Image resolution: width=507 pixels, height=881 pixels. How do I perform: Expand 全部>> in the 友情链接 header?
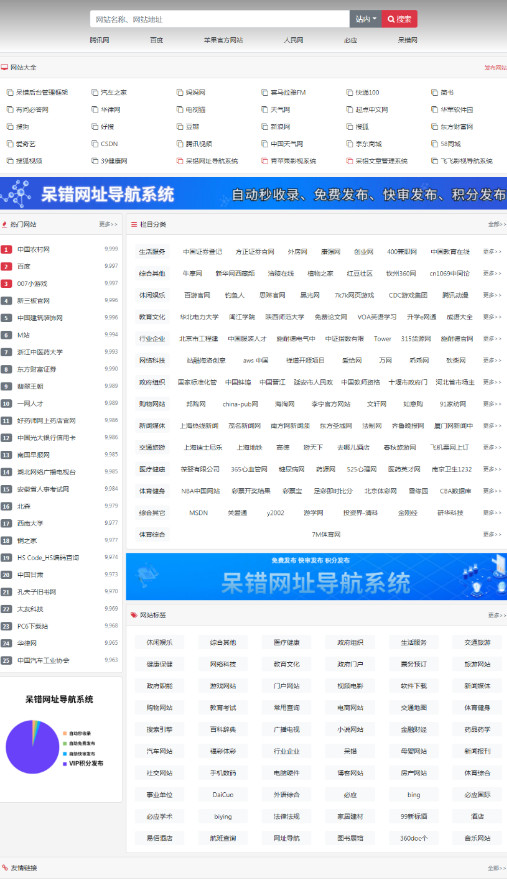pos(497,868)
